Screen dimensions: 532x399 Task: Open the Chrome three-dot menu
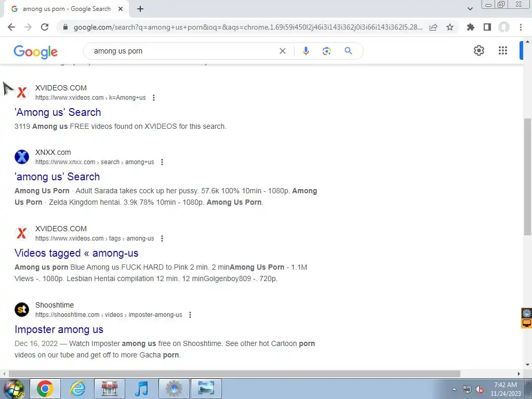pyautogui.click(x=521, y=27)
